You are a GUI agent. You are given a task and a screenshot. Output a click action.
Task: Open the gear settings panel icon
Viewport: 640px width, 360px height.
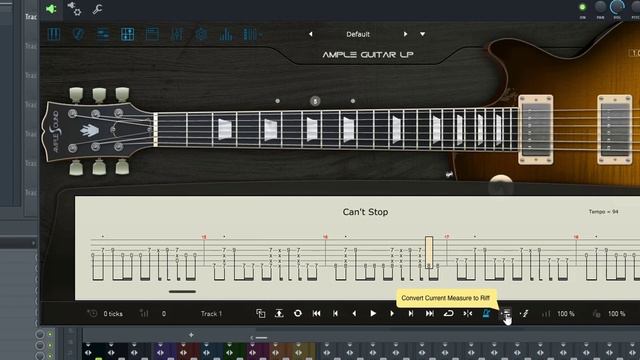pyautogui.click(x=201, y=34)
